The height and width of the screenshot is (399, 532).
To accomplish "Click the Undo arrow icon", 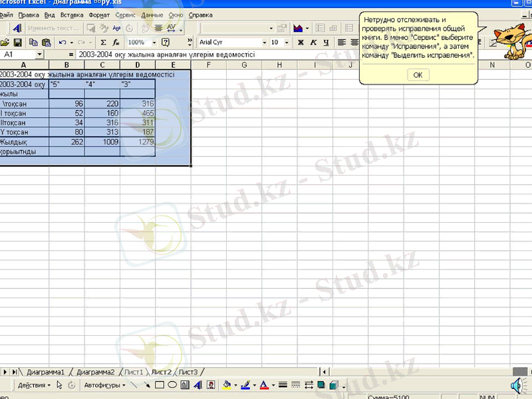I will pyautogui.click(x=63, y=42).
